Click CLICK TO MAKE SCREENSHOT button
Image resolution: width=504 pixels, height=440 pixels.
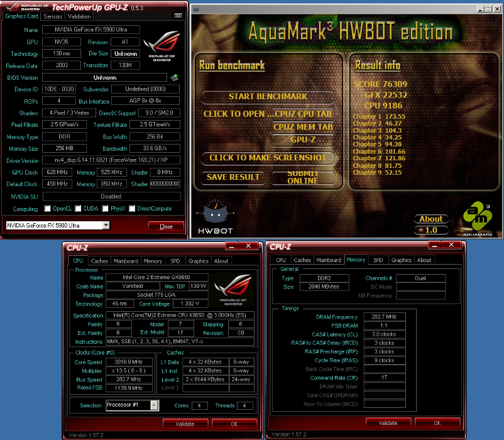pyautogui.click(x=268, y=158)
